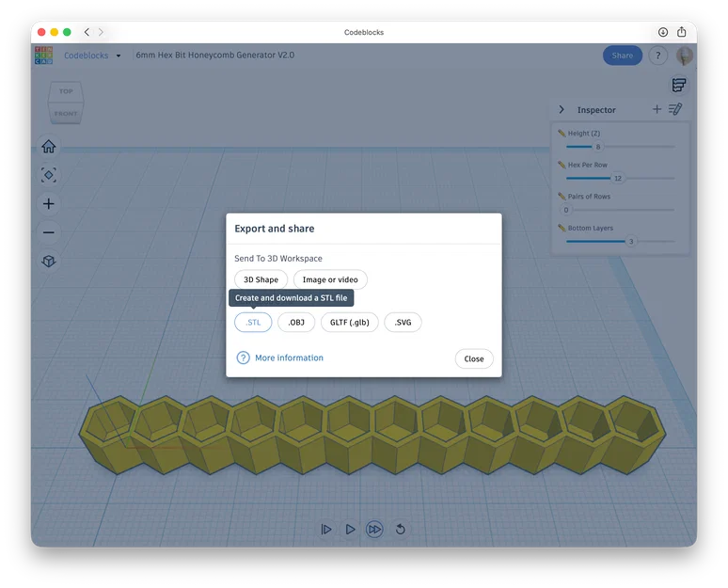The height and width of the screenshot is (588, 728).
Task: Toggle the blocks panel icon below avatar
Action: 679,85
